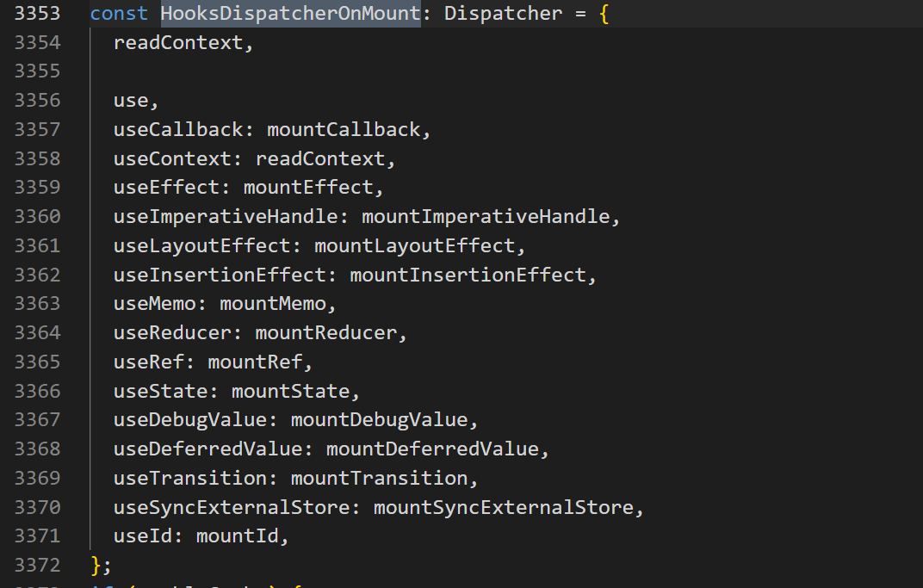Click the use entry on line 3356
The width and height of the screenshot is (923, 588).
click(131, 101)
